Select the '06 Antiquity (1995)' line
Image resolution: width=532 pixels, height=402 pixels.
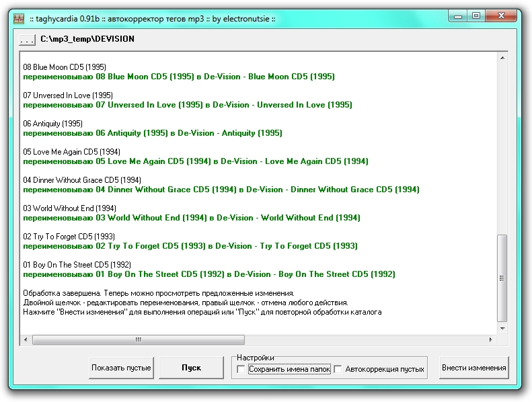pyautogui.click(x=53, y=124)
